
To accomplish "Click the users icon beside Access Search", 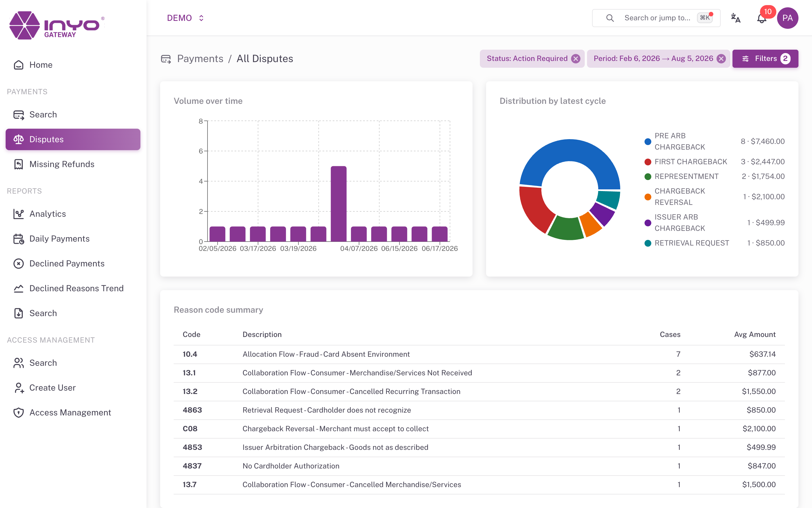I will click(18, 363).
